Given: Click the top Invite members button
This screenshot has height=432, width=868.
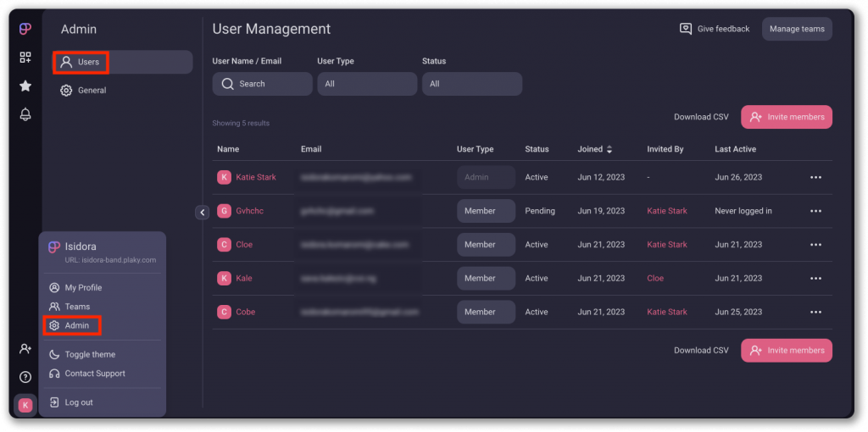Looking at the screenshot, I should [786, 117].
